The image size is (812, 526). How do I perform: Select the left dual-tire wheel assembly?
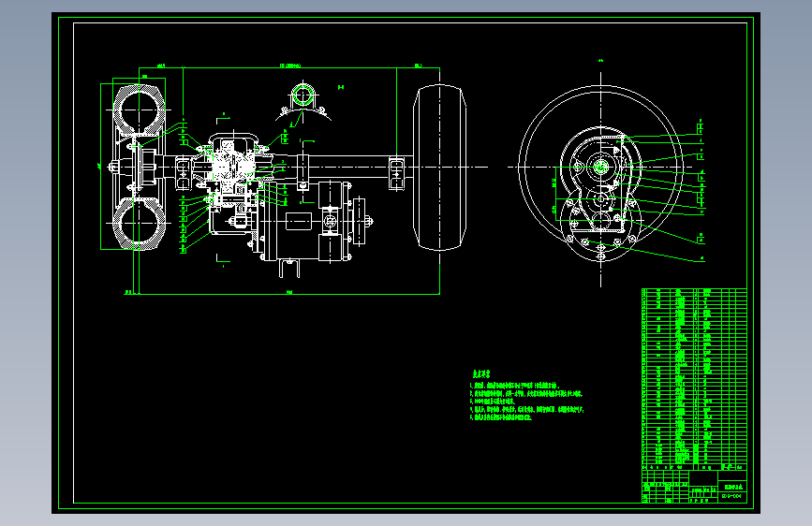click(139, 167)
